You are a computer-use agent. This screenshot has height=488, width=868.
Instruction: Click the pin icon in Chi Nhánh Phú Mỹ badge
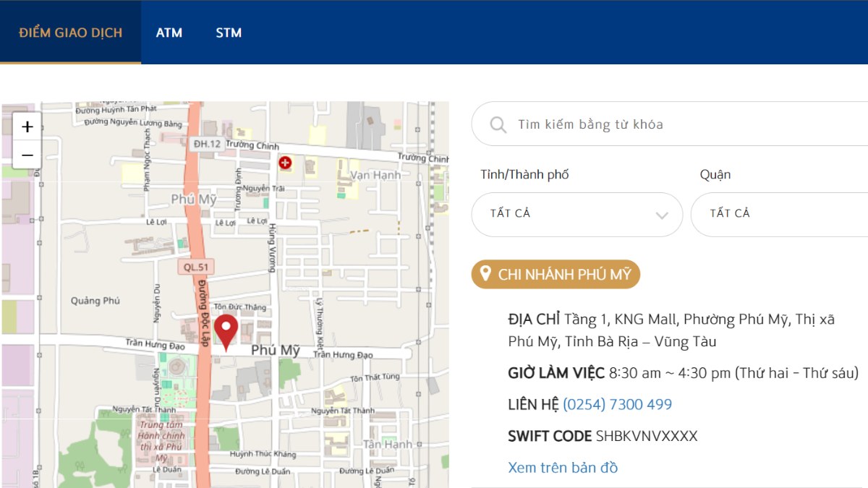coord(485,274)
